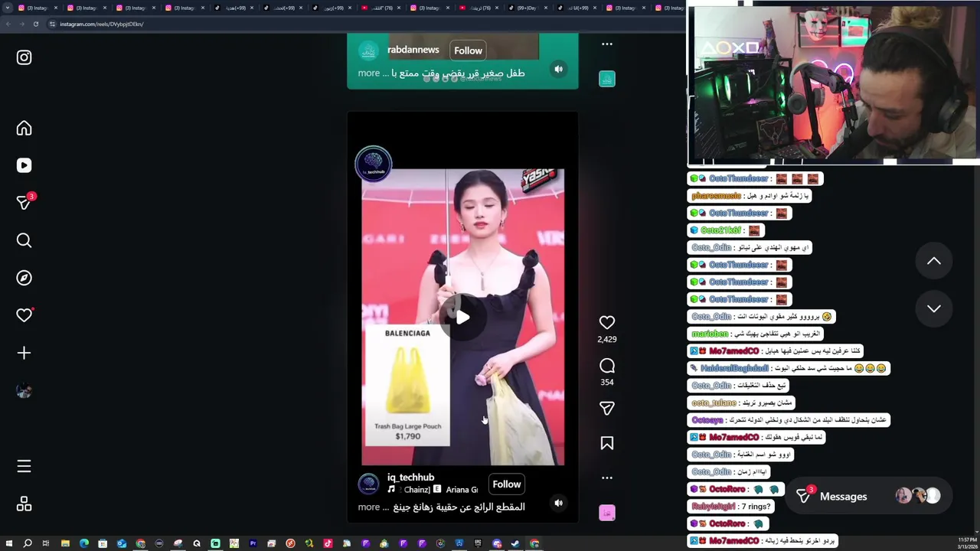
Task: Go to the next reel with down arrow
Action: coord(934,308)
